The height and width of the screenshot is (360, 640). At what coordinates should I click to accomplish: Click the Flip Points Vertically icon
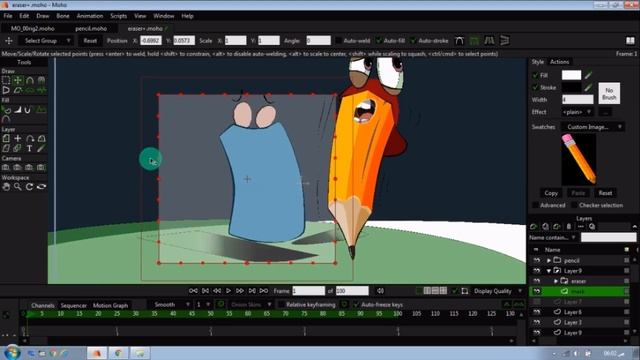(504, 40)
